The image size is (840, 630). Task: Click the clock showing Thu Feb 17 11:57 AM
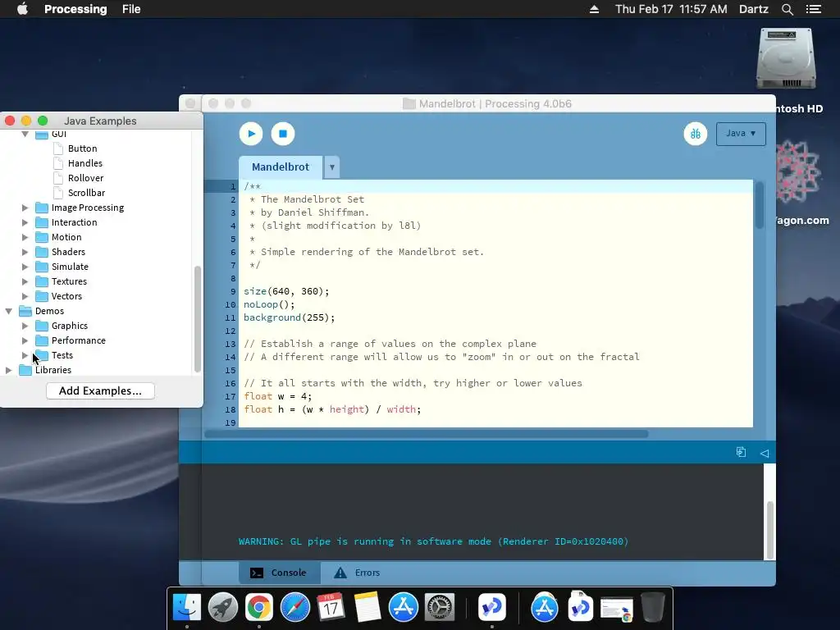click(x=671, y=9)
